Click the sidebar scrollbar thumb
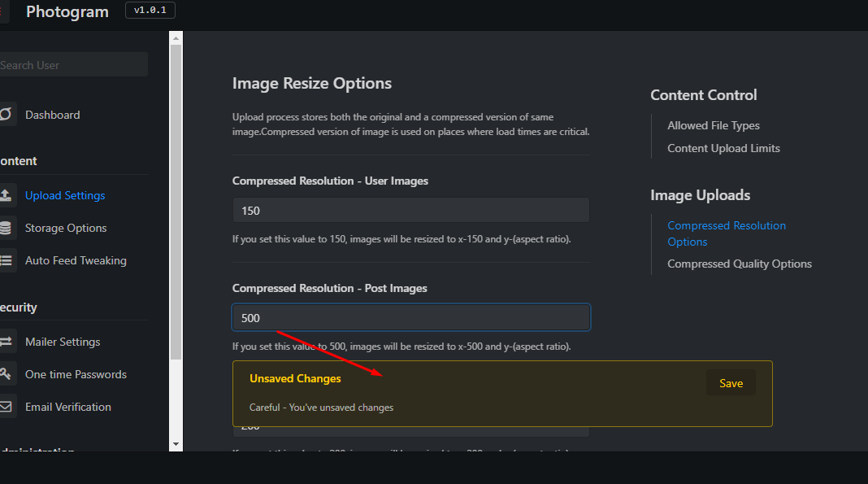 coord(176,202)
